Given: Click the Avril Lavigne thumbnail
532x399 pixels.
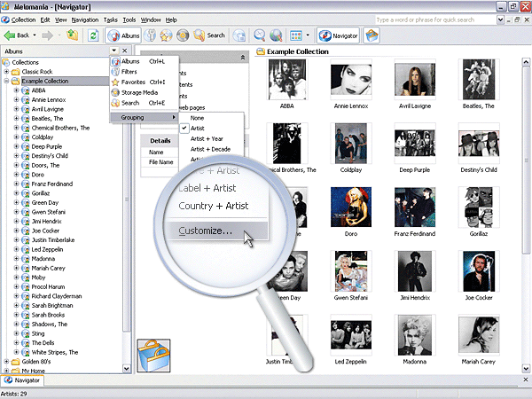Looking at the screenshot, I should coord(415,80).
